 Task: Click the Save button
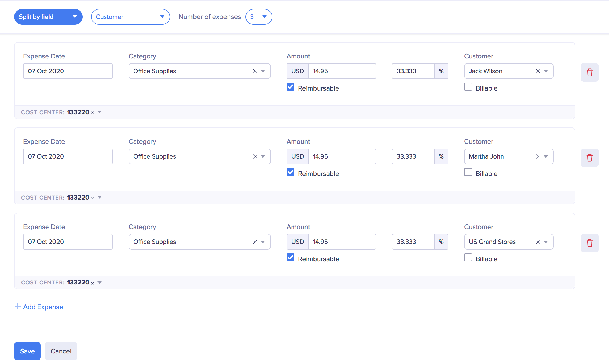coord(27,351)
